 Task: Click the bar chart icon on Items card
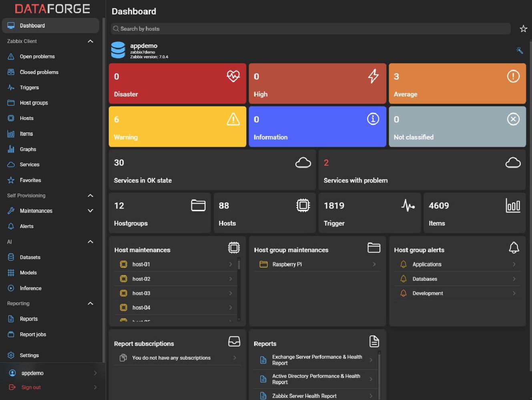point(513,205)
